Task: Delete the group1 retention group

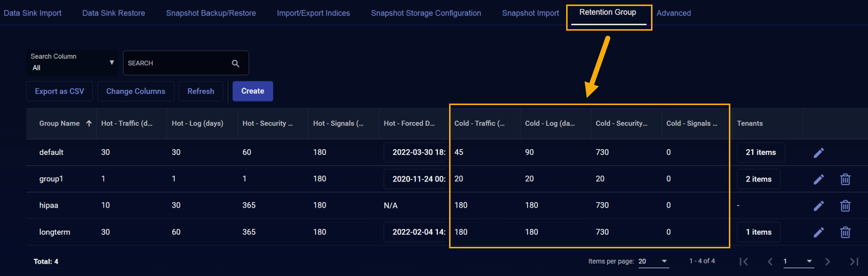Action: pos(845,179)
